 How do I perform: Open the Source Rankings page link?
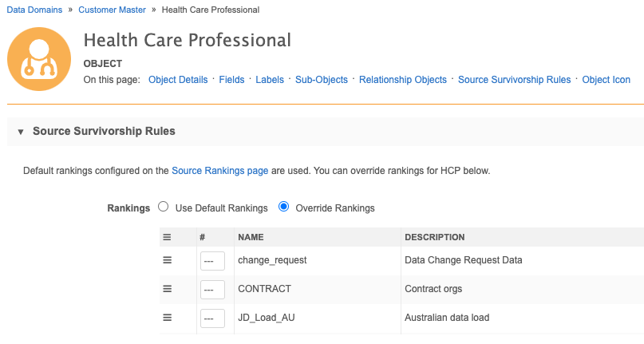click(x=219, y=171)
